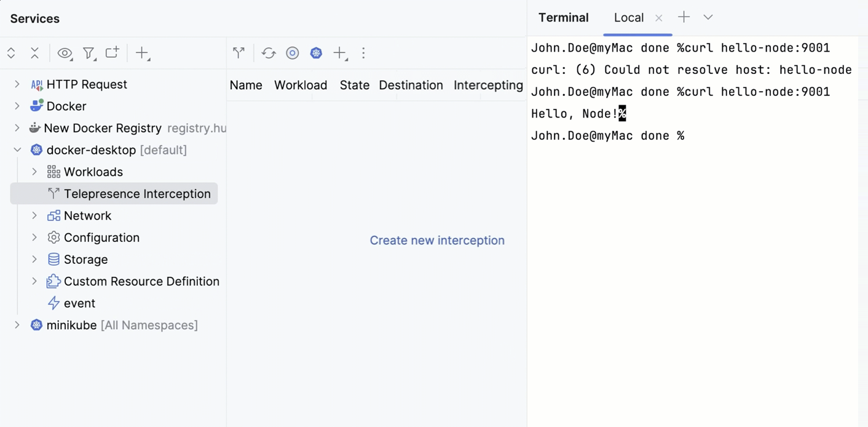
Task: Select the Telepresence intercept toolbar icon
Action: (x=239, y=53)
